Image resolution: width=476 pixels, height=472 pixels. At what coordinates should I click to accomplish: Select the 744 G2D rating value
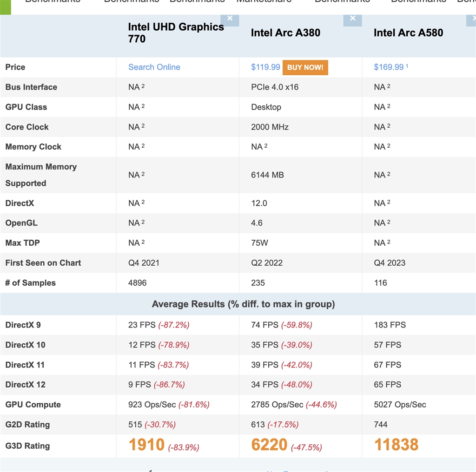click(381, 425)
